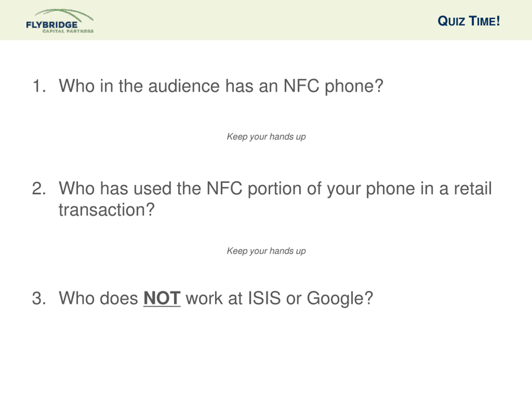
Task: Click the word 'transaction?' on second line
Action: (106, 209)
